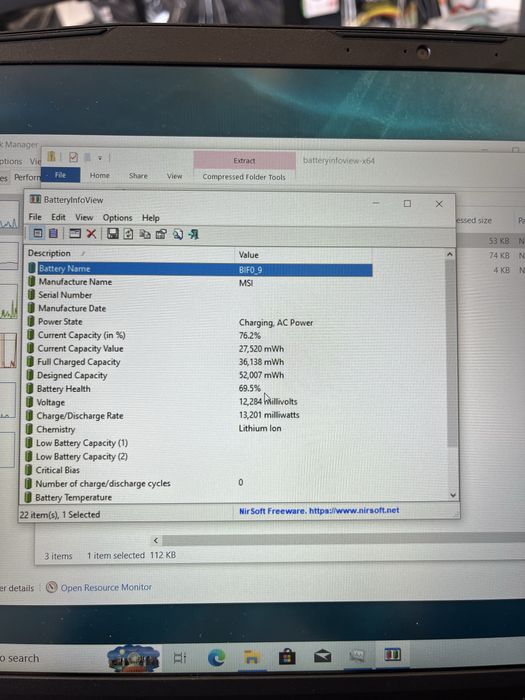Click the BatteryInfoView title bar app icon

pos(35,199)
